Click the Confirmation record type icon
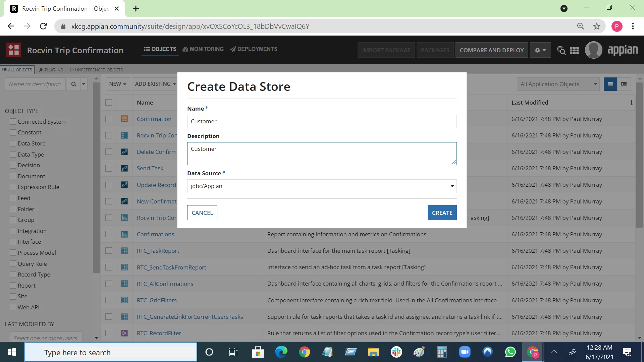This screenshot has width=644, height=362. [x=124, y=119]
